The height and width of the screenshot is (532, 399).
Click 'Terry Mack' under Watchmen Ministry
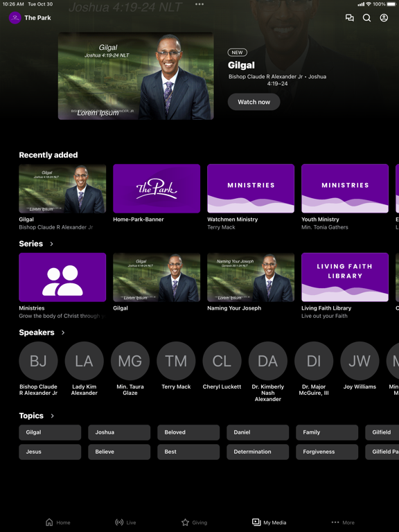tap(221, 227)
